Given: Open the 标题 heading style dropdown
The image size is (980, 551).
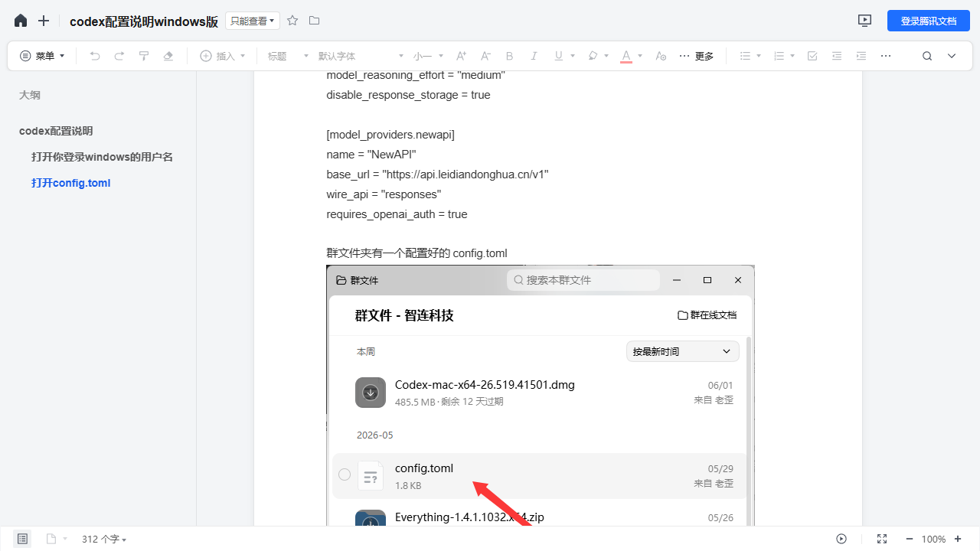Looking at the screenshot, I should (x=288, y=56).
